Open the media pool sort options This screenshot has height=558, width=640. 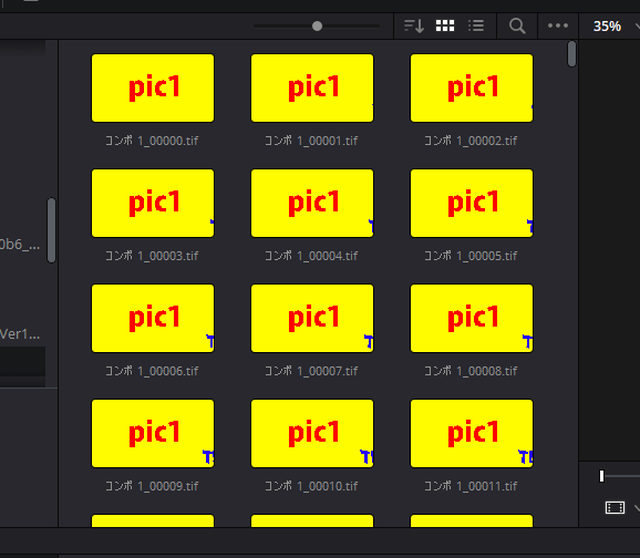point(414,26)
